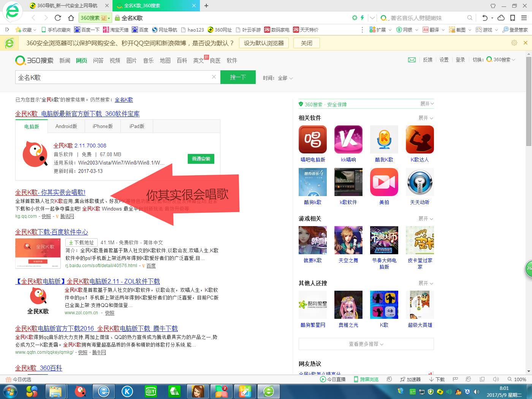The image size is (532, 399).
Task: Open 美拍 app icon
Action: click(384, 182)
